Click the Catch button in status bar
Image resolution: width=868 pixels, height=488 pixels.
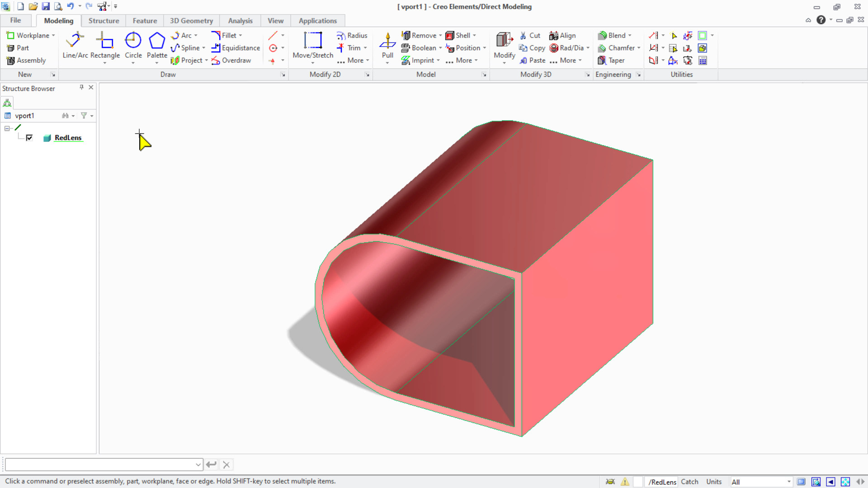[x=689, y=482]
